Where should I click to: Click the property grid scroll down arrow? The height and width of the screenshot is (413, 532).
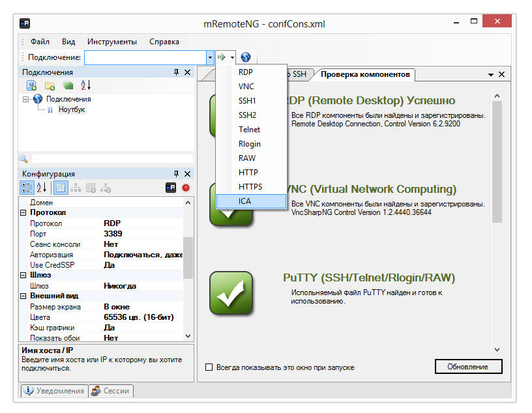(188, 336)
